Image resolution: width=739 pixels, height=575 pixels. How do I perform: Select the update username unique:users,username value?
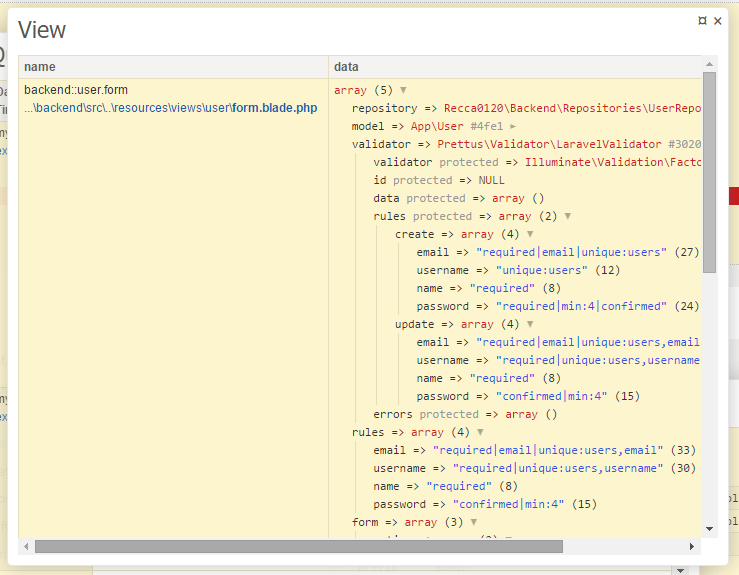(598, 360)
